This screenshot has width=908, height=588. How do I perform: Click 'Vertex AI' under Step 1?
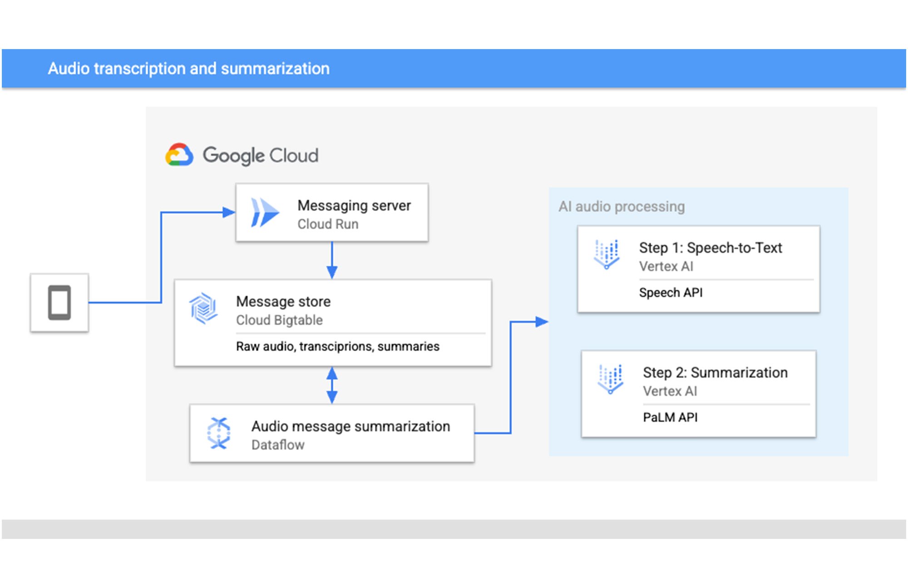(x=666, y=267)
